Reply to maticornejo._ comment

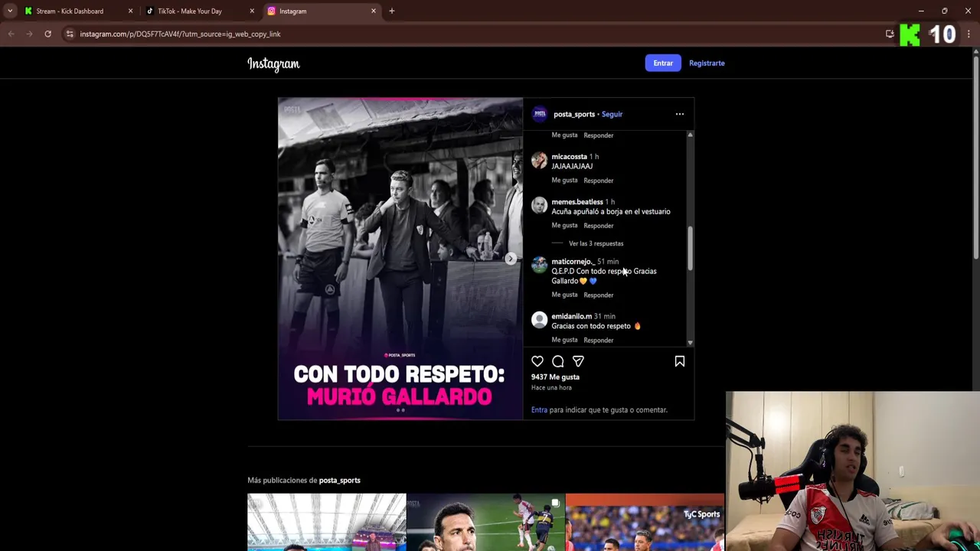click(x=598, y=295)
